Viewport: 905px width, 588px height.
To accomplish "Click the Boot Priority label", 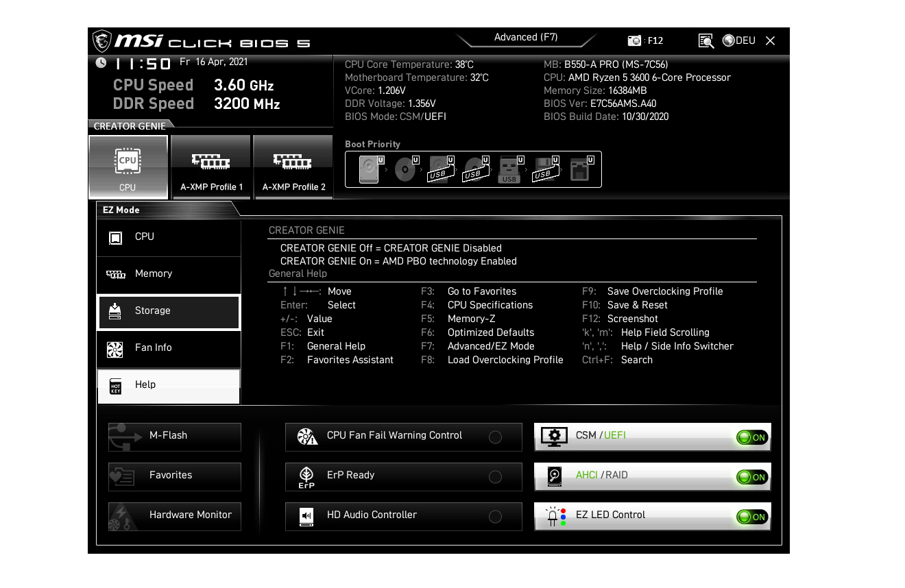I will tap(372, 144).
